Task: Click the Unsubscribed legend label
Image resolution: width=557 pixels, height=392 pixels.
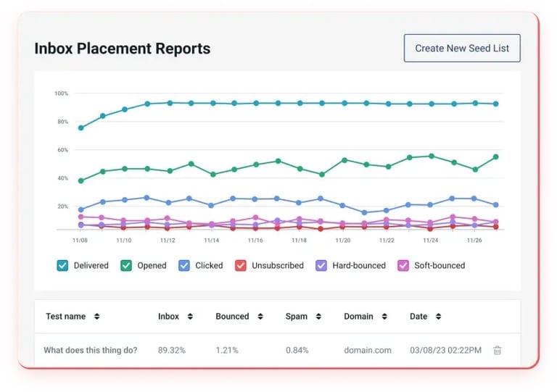Action: tap(278, 265)
